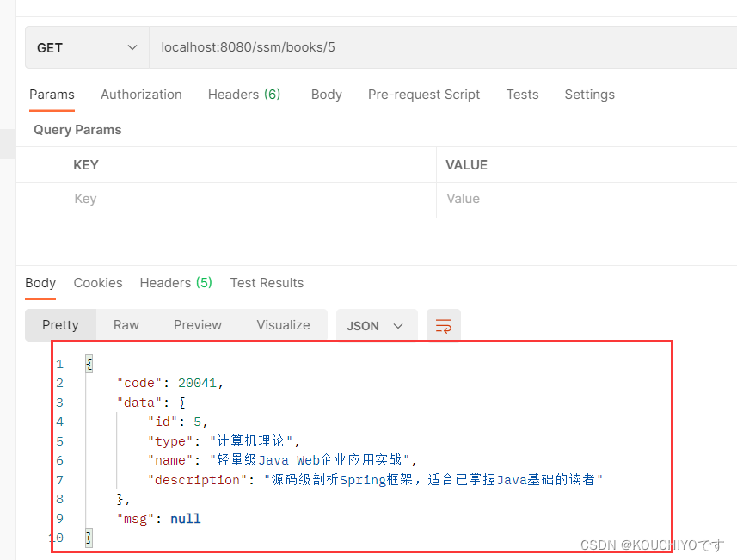Open the request Headers (6) tab
The height and width of the screenshot is (560, 737).
coord(244,95)
